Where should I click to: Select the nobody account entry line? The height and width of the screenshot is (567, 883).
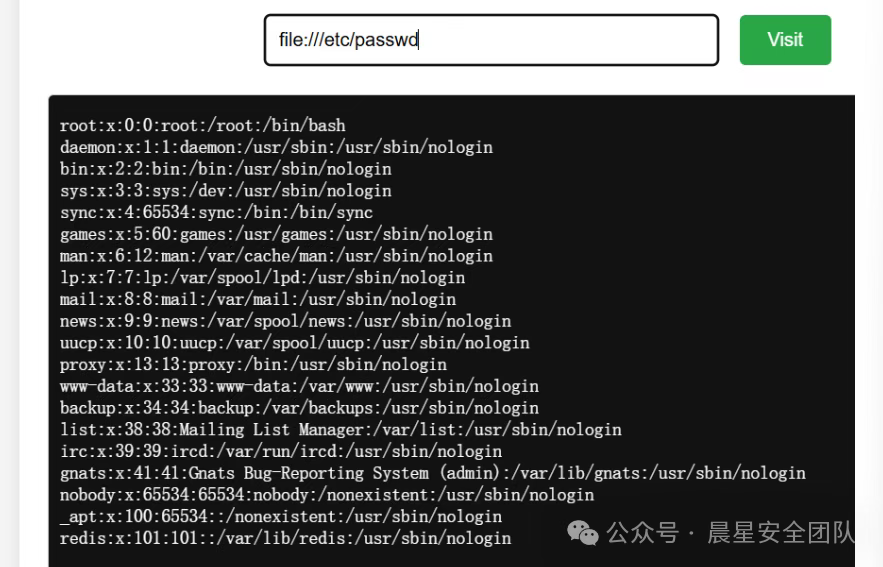click(x=326, y=495)
